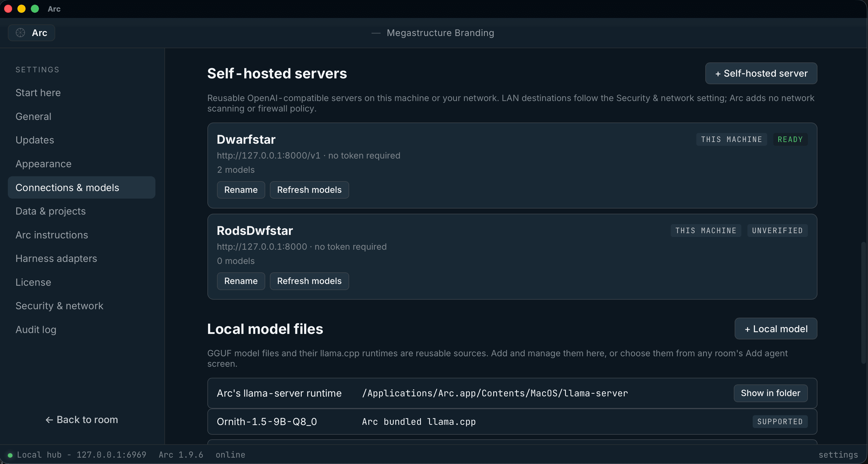868x464 pixels.
Task: Click RodsDwfstar URL http://127.0.0.1:8000
Action: (262, 247)
